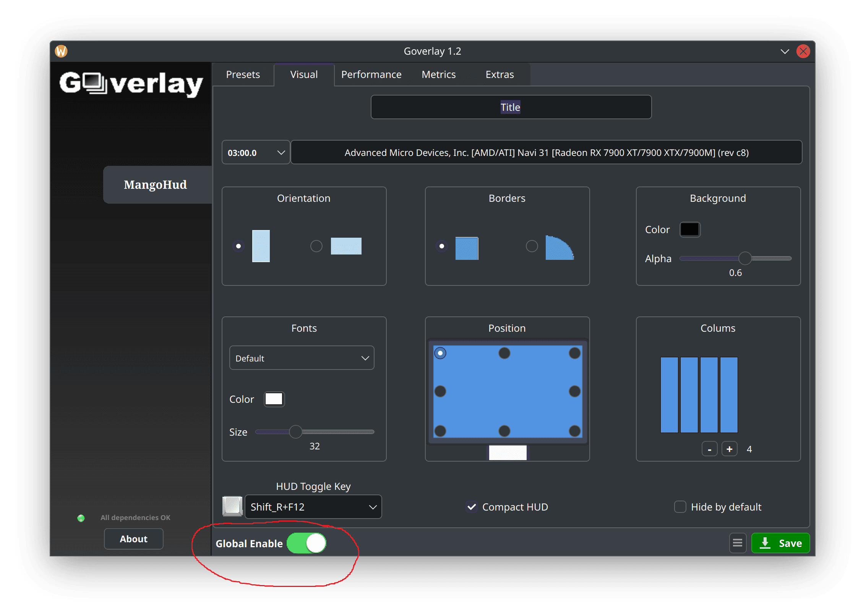Expand the Shift_R+F12 toggle key dropdown
The width and height of the screenshot is (866, 616).
coord(313,507)
